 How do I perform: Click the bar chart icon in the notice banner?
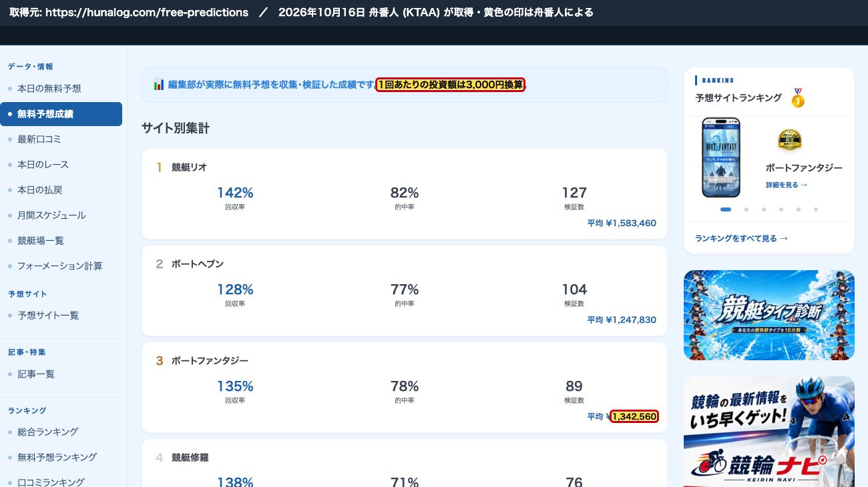tap(159, 85)
